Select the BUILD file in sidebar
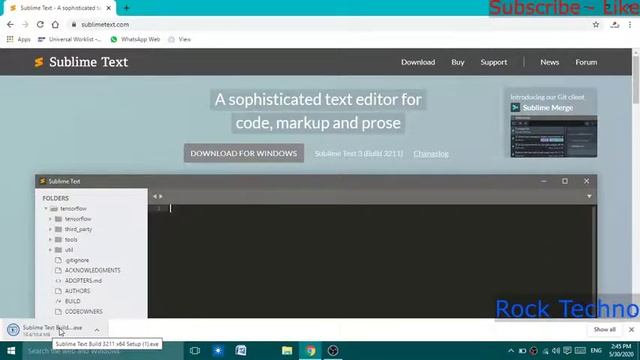This screenshot has height=360, width=640. (73, 301)
